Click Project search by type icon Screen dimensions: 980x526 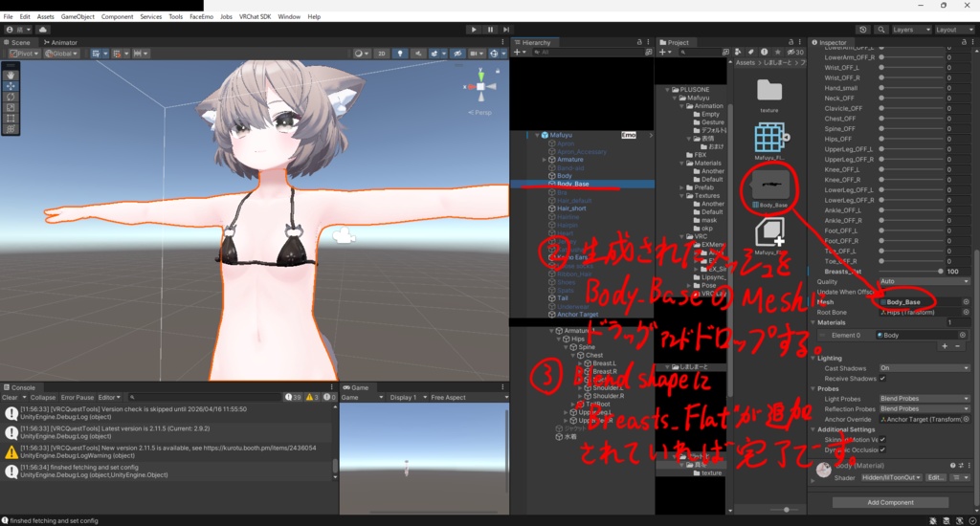coord(738,53)
